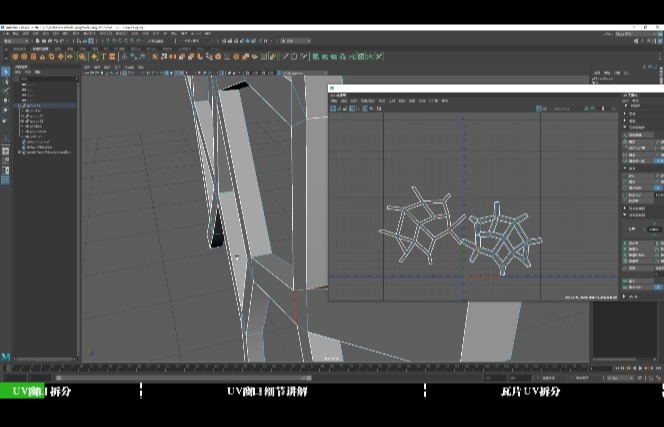The height and width of the screenshot is (427, 664).
Task: Open the first menu in Maya's main menu bar
Action: 8,34
